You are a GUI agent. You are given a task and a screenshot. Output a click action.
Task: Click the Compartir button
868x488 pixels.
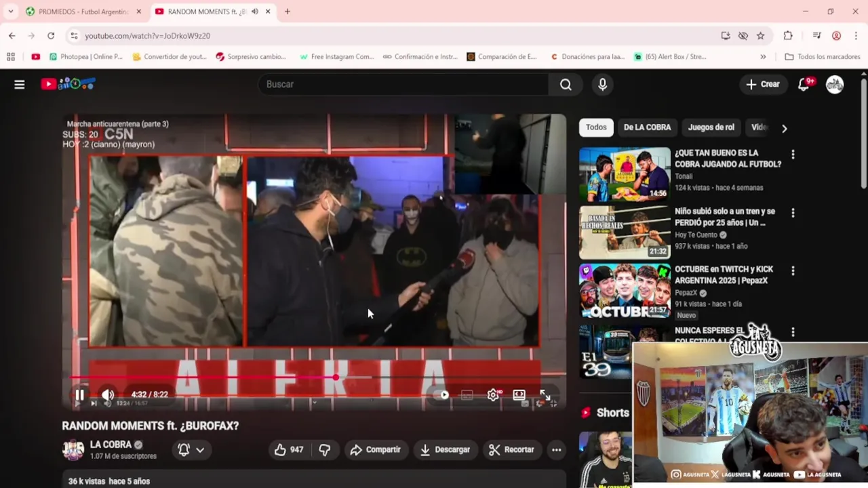375,449
